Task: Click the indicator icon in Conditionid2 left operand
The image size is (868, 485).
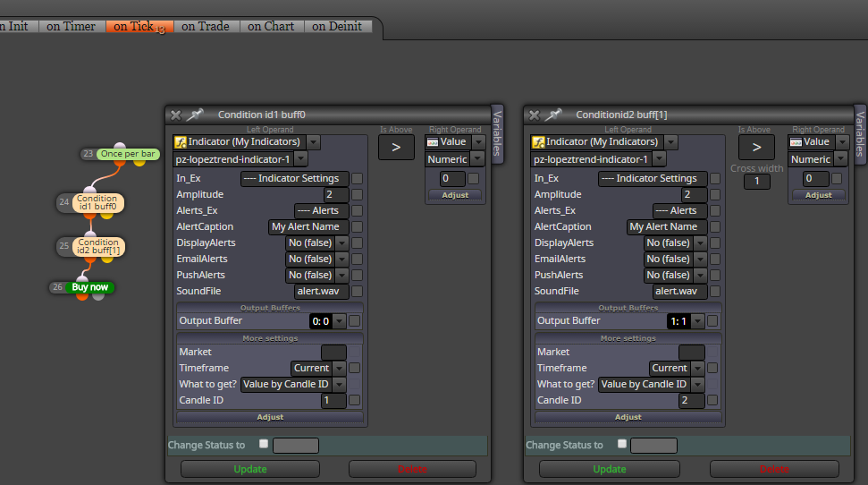Action: coord(539,142)
